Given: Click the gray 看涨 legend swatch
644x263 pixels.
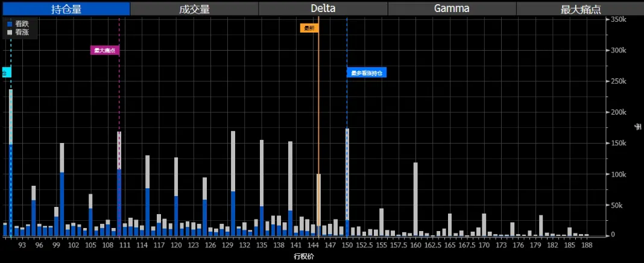Looking at the screenshot, I should (x=10, y=32).
